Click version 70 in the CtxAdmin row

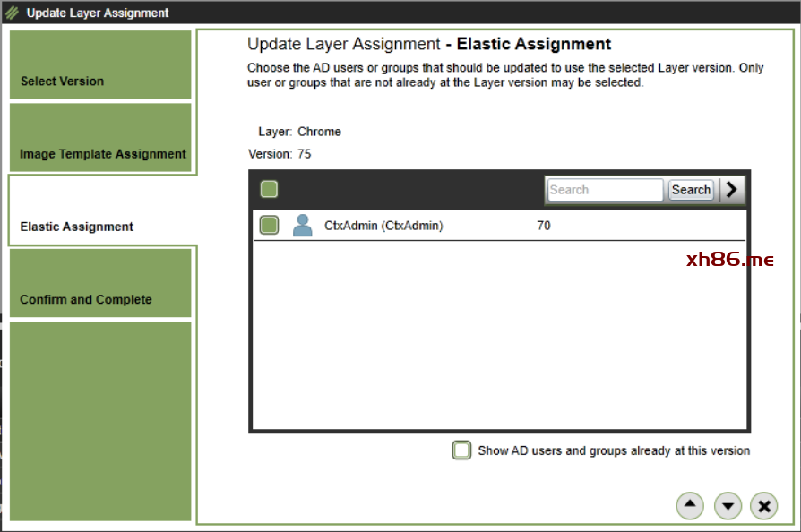pyautogui.click(x=544, y=226)
